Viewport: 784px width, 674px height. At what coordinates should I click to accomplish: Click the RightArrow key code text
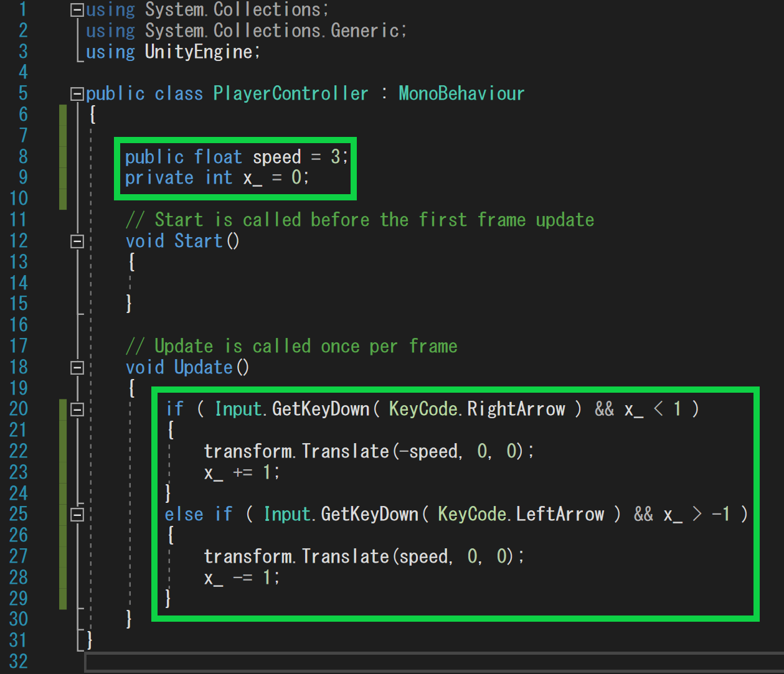(x=516, y=409)
